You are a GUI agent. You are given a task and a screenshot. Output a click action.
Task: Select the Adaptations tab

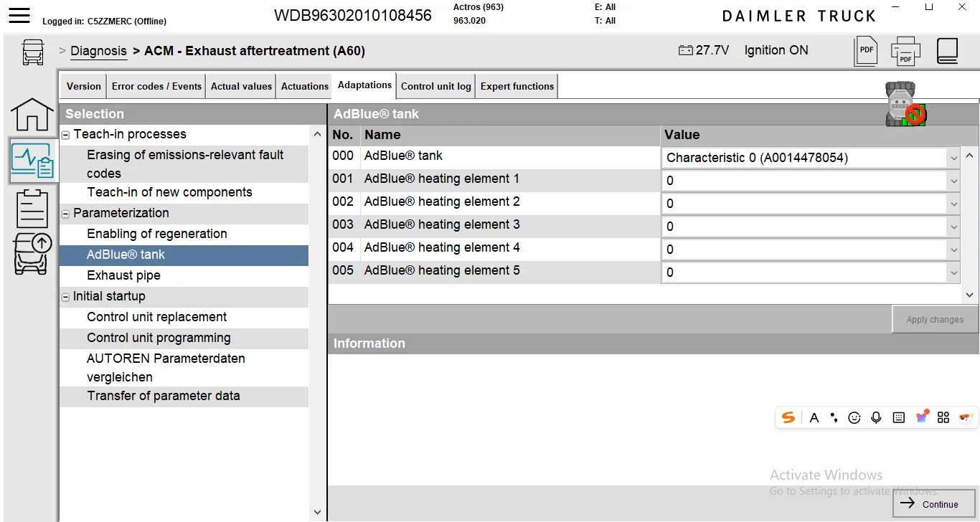(364, 85)
